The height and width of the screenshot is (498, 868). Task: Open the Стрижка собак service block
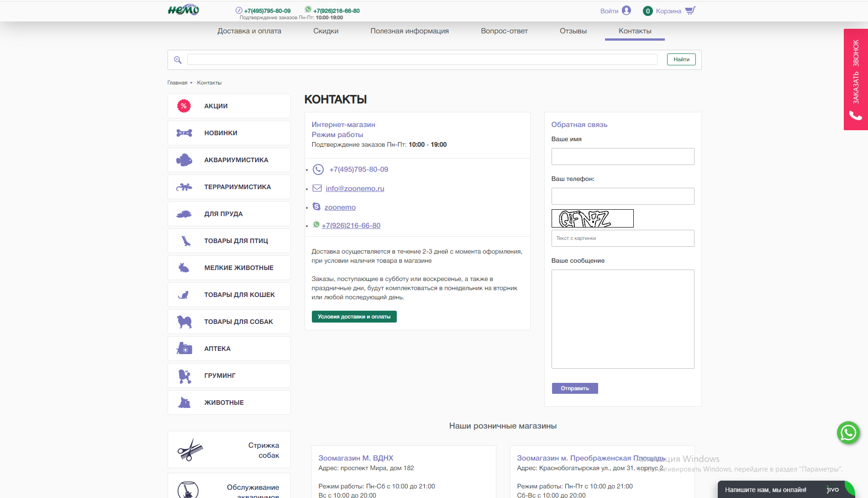pyautogui.click(x=229, y=450)
